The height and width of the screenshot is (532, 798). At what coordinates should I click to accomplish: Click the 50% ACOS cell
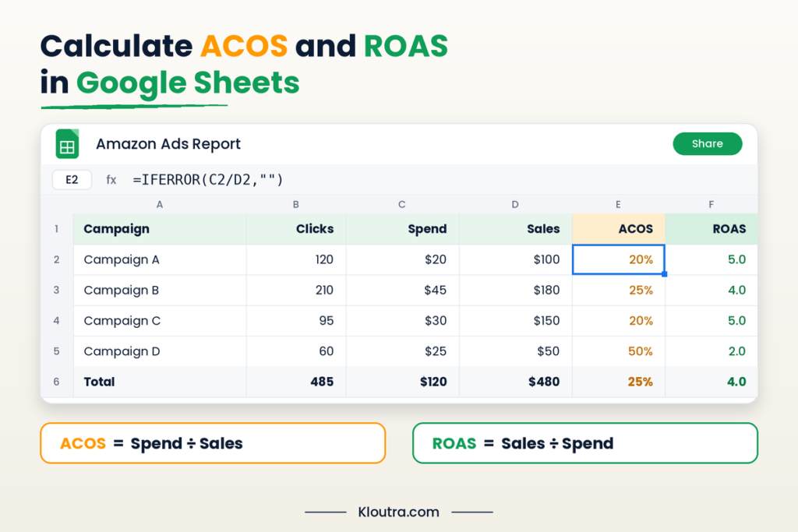click(x=618, y=351)
